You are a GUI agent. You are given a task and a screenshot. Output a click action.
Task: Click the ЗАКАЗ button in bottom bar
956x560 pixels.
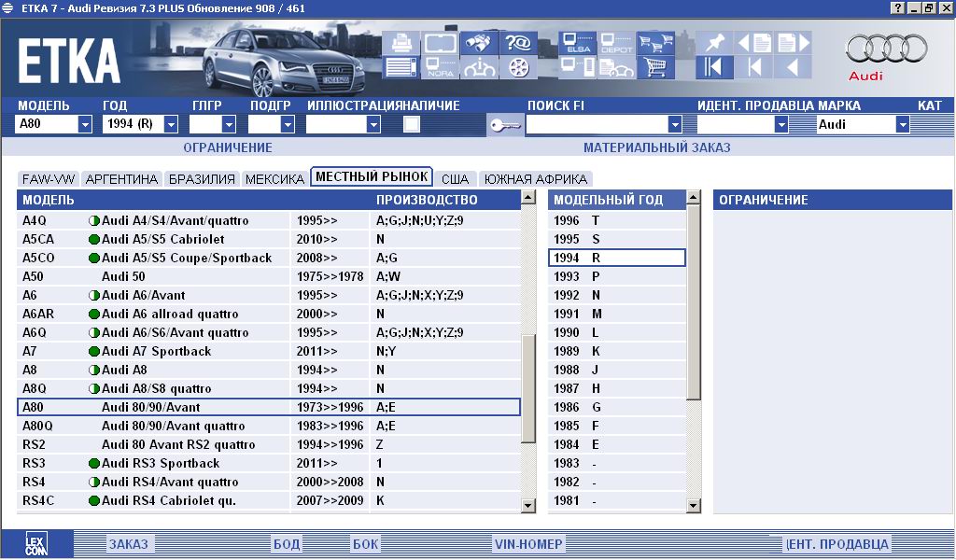[128, 543]
